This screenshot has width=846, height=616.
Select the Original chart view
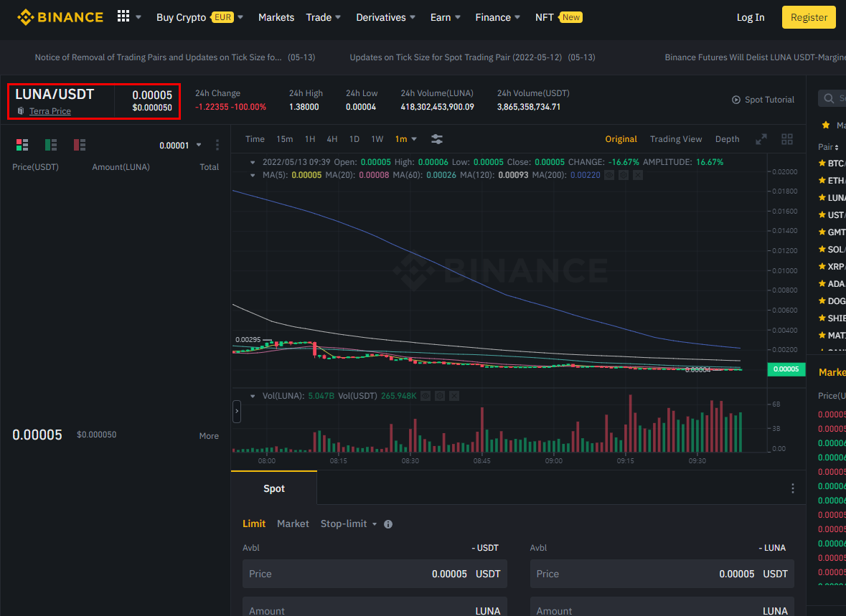click(621, 139)
